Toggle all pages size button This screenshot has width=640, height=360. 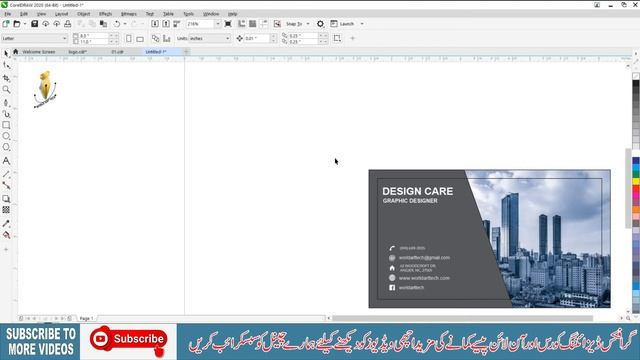156,38
